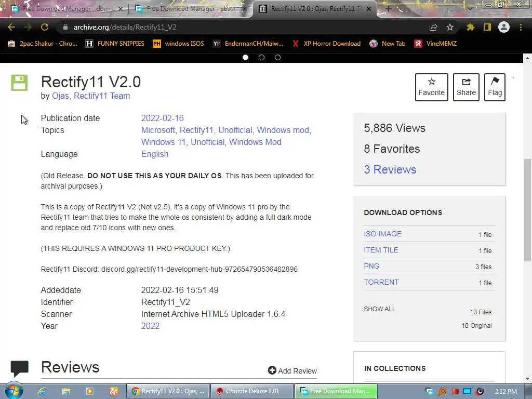Click the scrollbar down arrow

[x=527, y=379]
